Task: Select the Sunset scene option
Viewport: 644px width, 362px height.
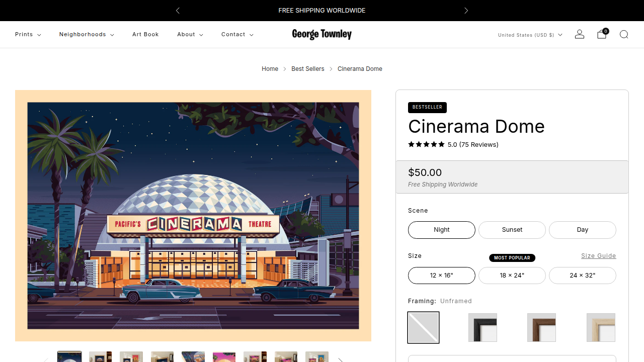Action: pos(512,230)
